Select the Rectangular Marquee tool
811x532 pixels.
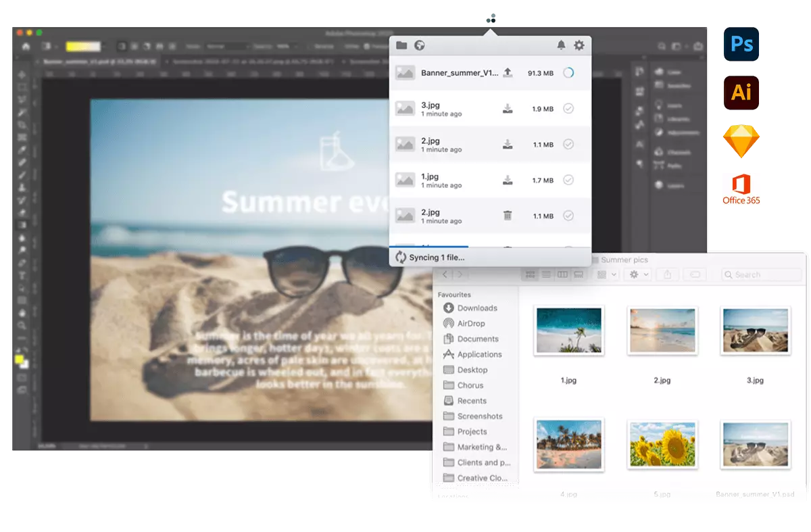[x=22, y=87]
